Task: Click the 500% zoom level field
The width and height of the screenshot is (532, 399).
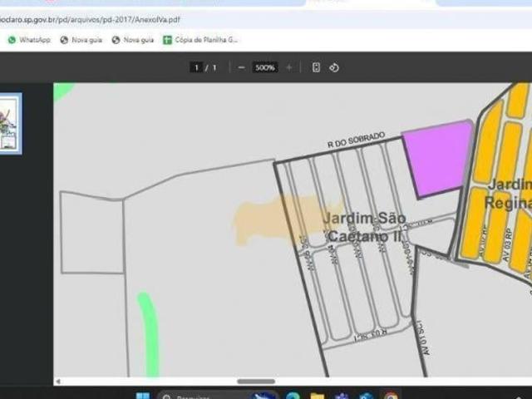Action: pos(265,67)
